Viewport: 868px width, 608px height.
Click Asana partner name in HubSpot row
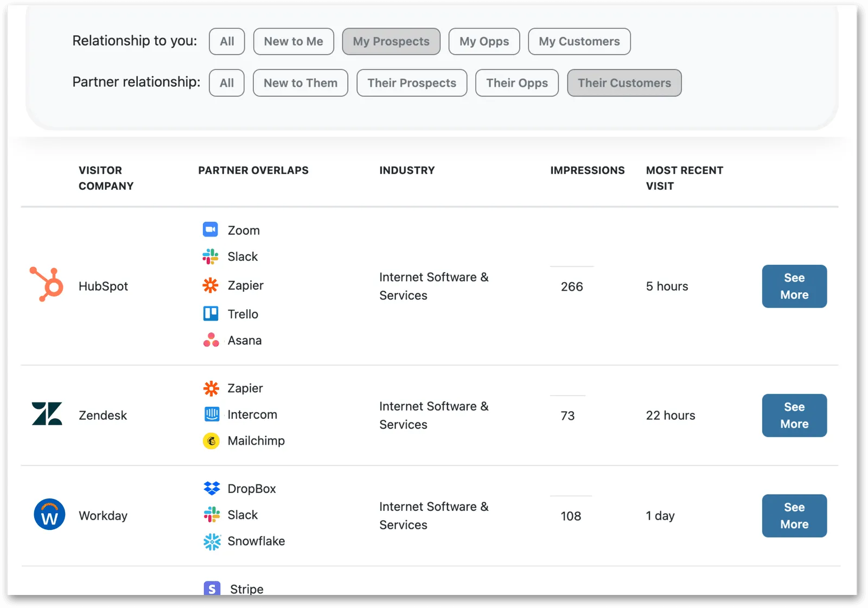point(245,341)
